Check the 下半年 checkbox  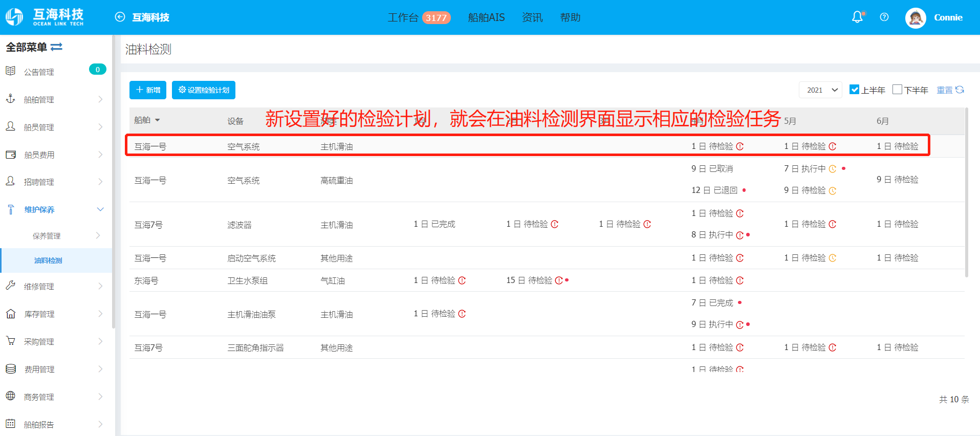click(x=897, y=89)
